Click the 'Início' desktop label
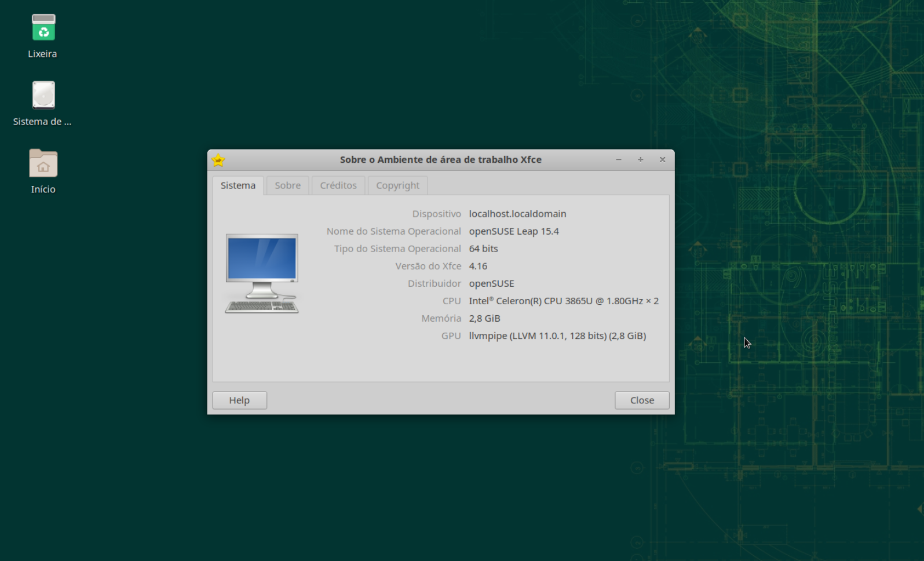The height and width of the screenshot is (561, 924). pyautogui.click(x=43, y=190)
